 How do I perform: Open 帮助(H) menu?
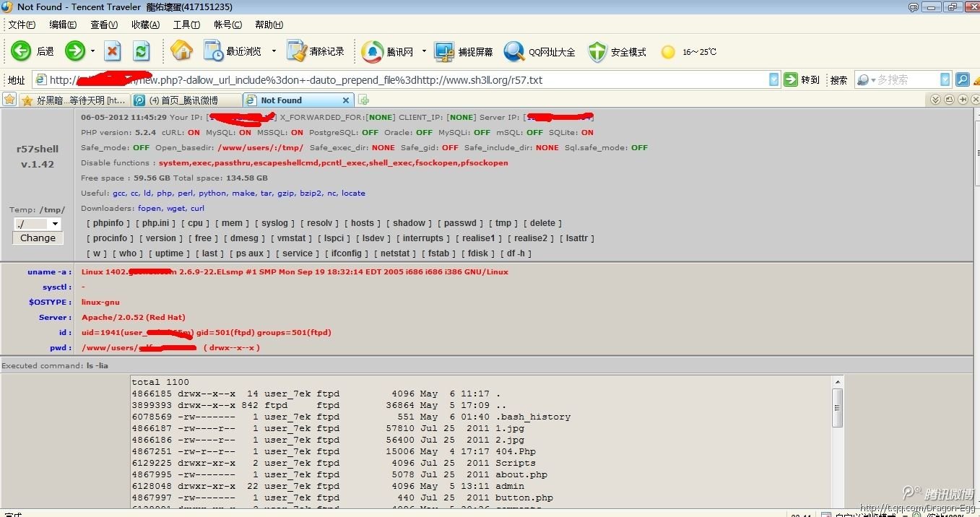click(x=269, y=25)
